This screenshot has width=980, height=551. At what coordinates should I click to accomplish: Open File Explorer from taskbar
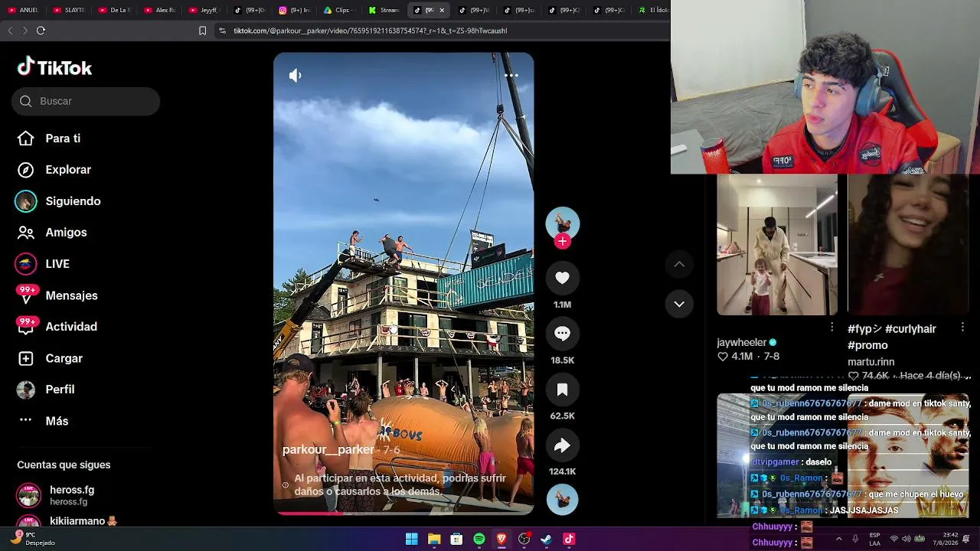point(434,540)
